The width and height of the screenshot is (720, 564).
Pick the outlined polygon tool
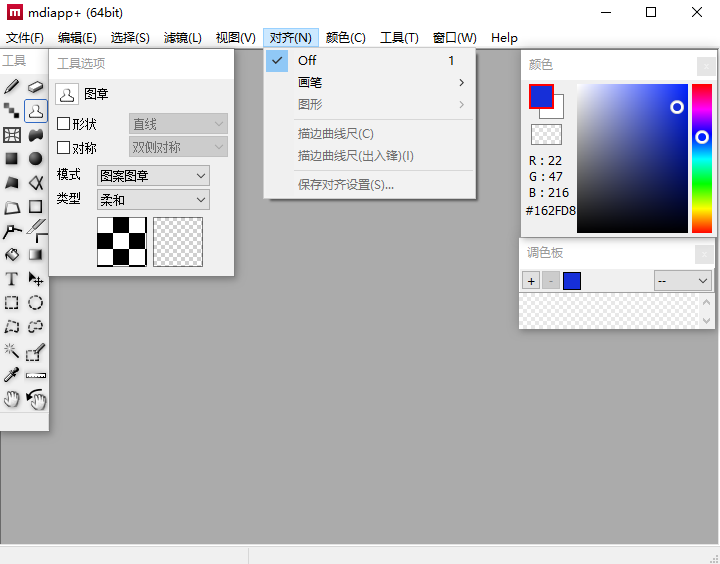pyautogui.click(x=11, y=207)
